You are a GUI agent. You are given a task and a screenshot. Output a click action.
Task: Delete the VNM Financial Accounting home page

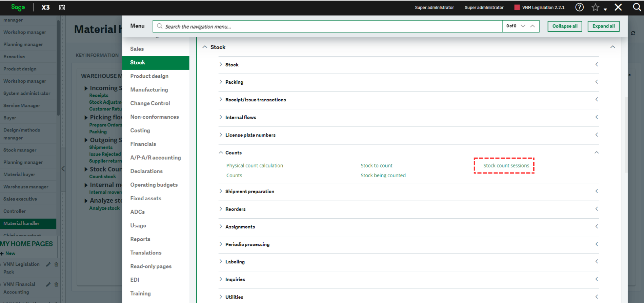[56, 284]
